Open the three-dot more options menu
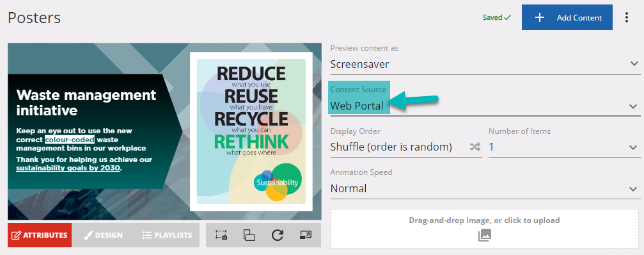Screen dimensions: 644x255 (x=626, y=17)
